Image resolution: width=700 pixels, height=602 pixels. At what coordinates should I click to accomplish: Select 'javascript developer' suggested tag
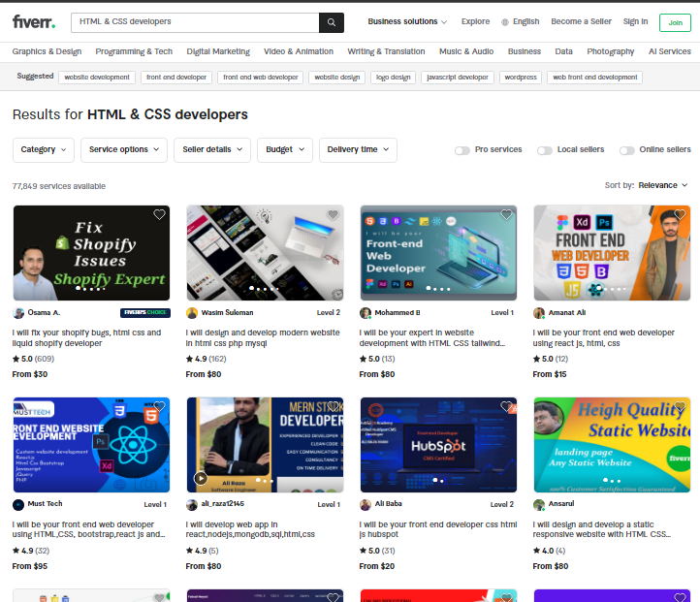(458, 78)
